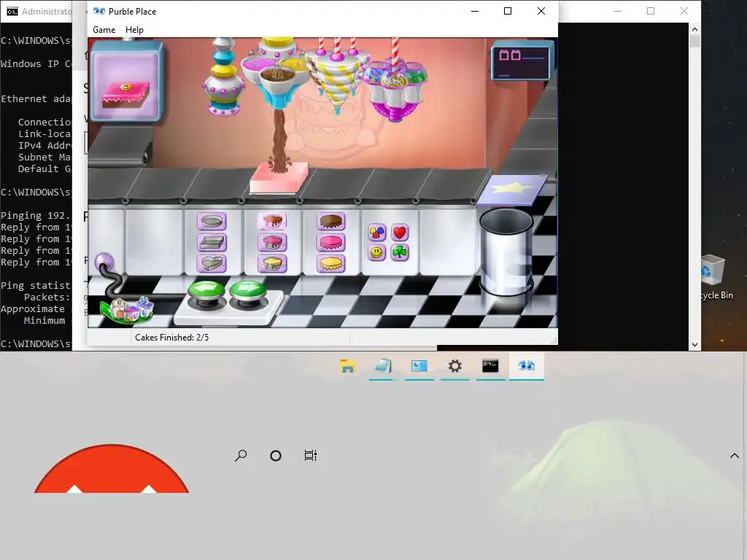
Task: Click the notepad-like taskbar app icon
Action: [384, 366]
